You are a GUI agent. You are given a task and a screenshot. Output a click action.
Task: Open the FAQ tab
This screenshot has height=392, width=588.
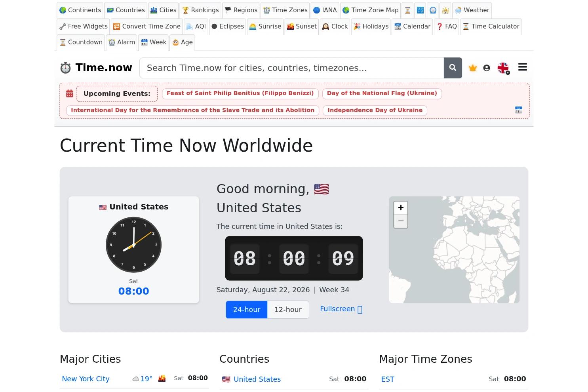click(x=447, y=27)
